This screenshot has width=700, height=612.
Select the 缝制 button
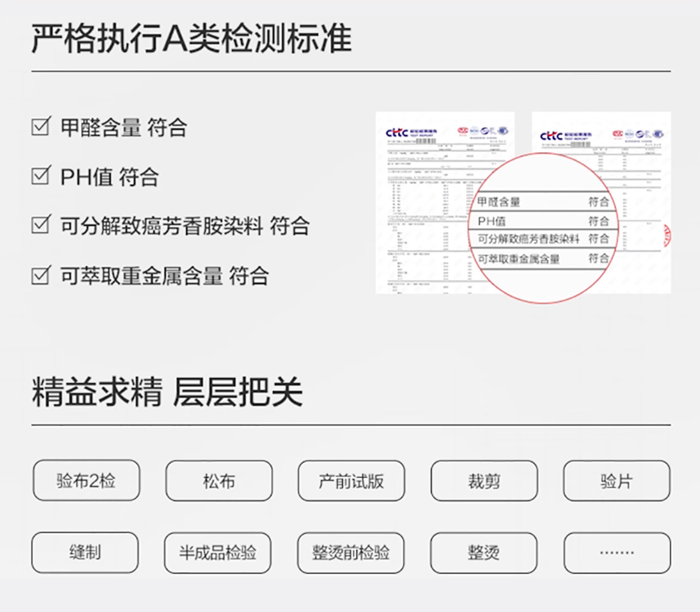(x=85, y=553)
